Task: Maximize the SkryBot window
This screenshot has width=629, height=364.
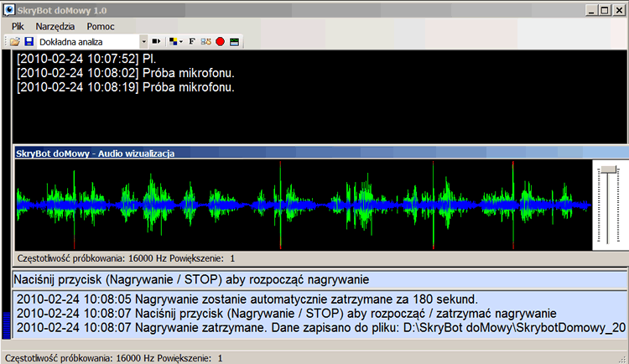Action: click(605, 10)
